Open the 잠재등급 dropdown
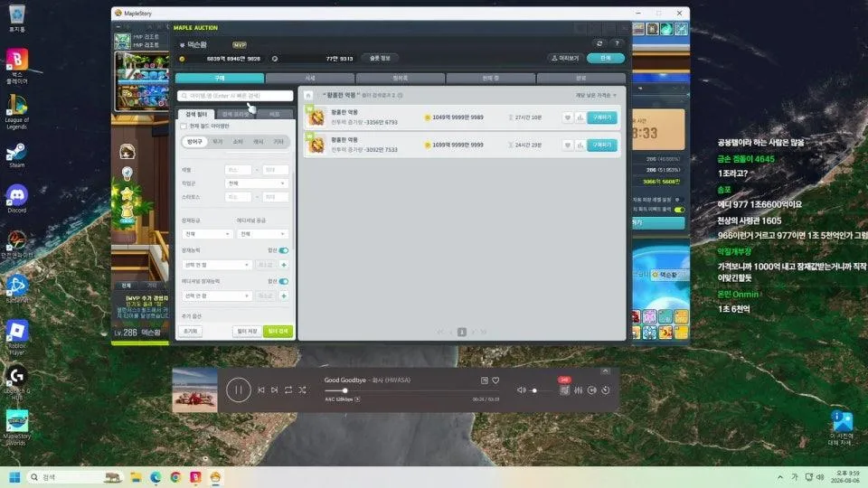 207,234
